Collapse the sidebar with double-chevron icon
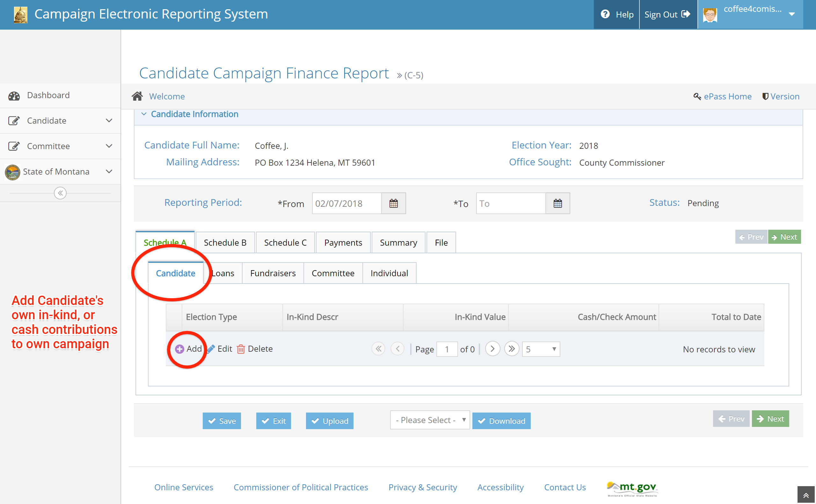 [x=60, y=193]
